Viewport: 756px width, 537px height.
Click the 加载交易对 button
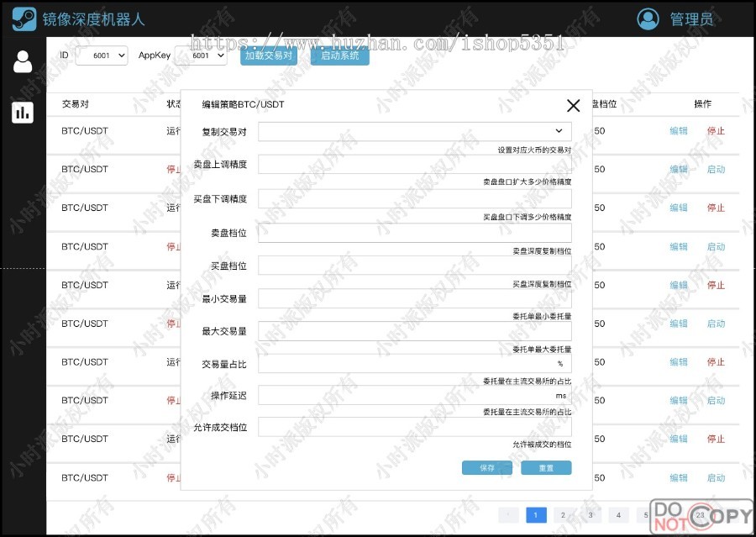coord(268,55)
